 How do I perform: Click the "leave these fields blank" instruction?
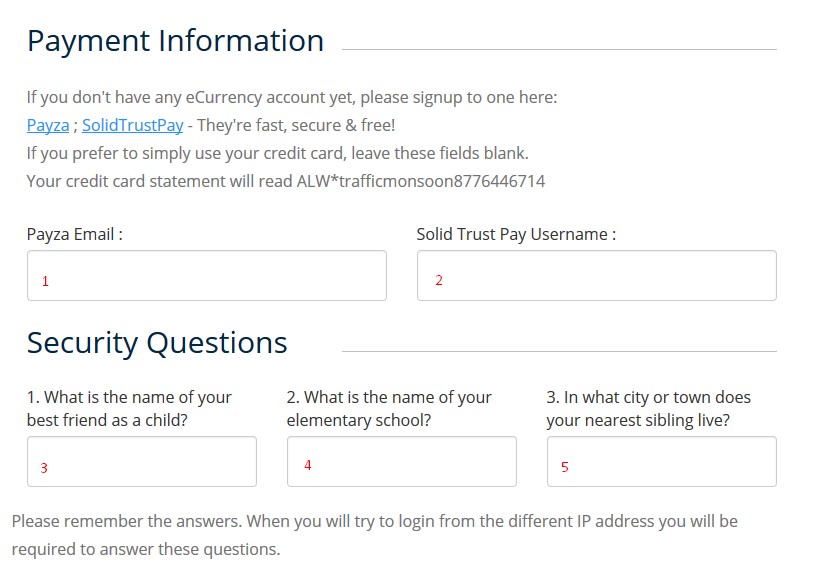pyautogui.click(x=277, y=153)
